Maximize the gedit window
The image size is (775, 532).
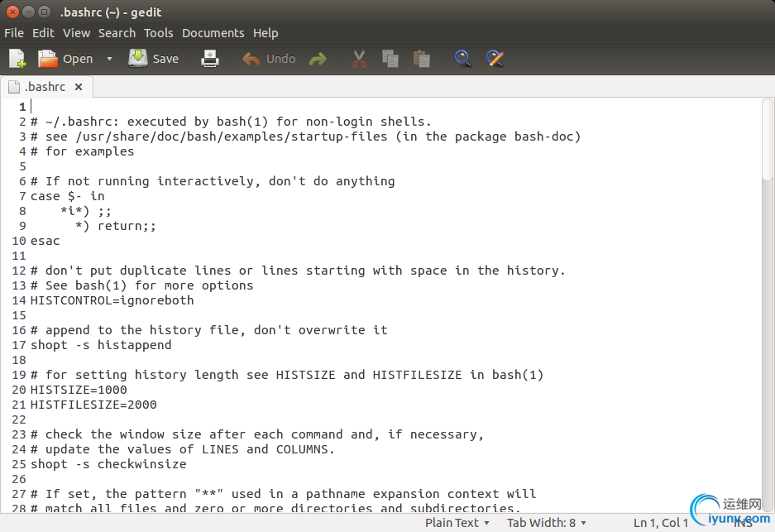(45, 12)
